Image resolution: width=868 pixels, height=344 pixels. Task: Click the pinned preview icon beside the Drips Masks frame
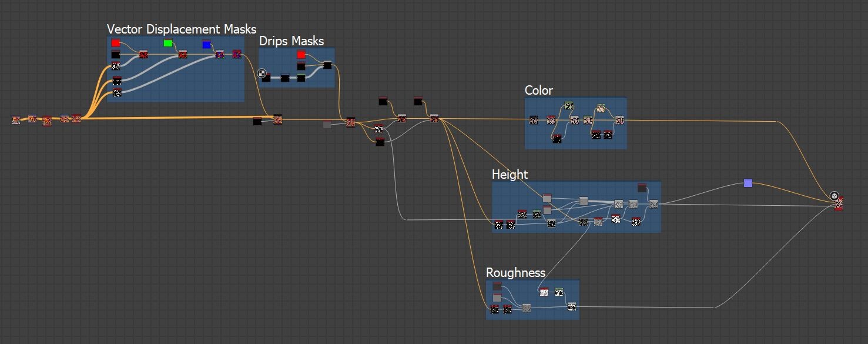262,73
